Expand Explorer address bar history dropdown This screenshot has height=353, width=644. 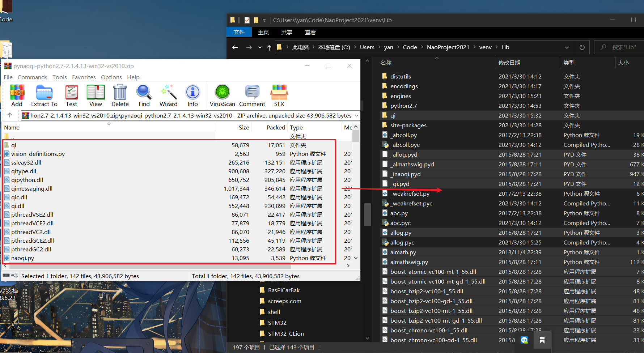point(567,47)
